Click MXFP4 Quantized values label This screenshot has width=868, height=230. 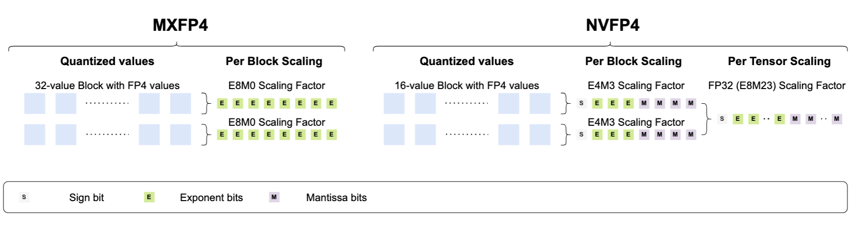(107, 61)
